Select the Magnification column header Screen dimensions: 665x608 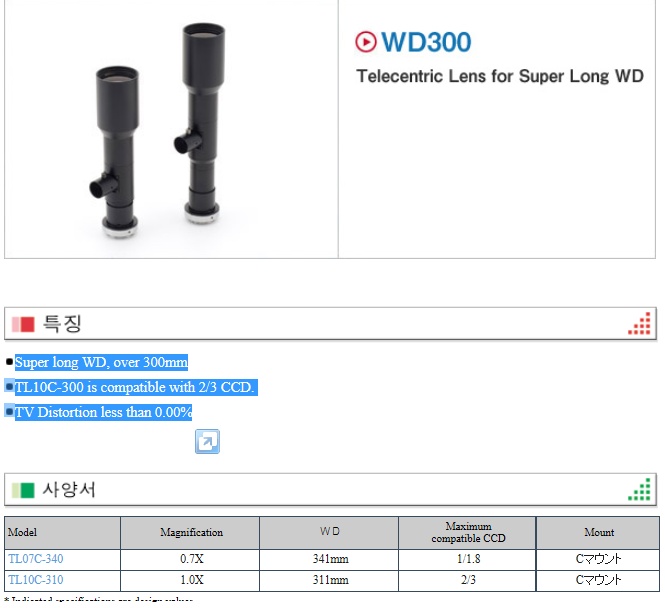[190, 533]
